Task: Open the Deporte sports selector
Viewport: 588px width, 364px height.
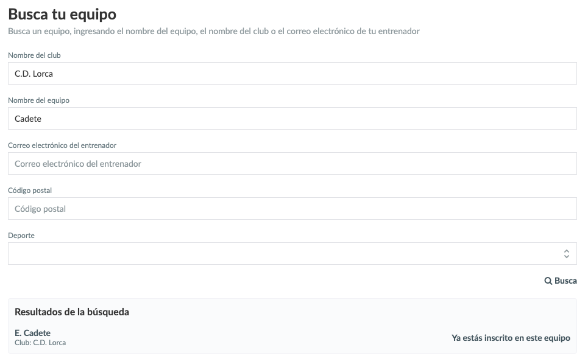Action: tap(292, 253)
